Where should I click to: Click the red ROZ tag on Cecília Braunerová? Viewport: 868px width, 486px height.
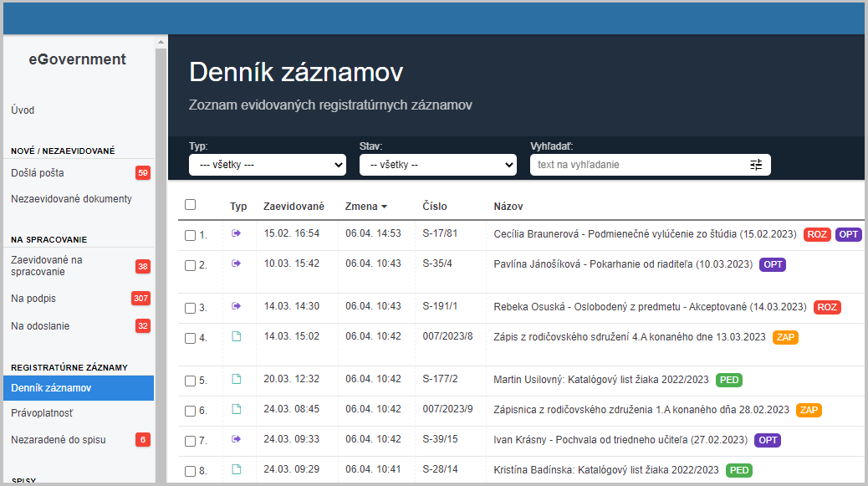[817, 234]
